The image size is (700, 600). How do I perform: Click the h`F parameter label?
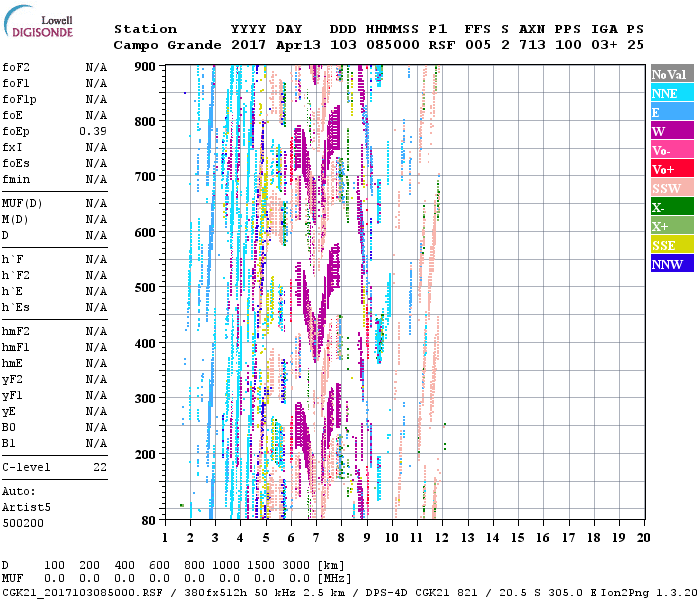coord(12,259)
